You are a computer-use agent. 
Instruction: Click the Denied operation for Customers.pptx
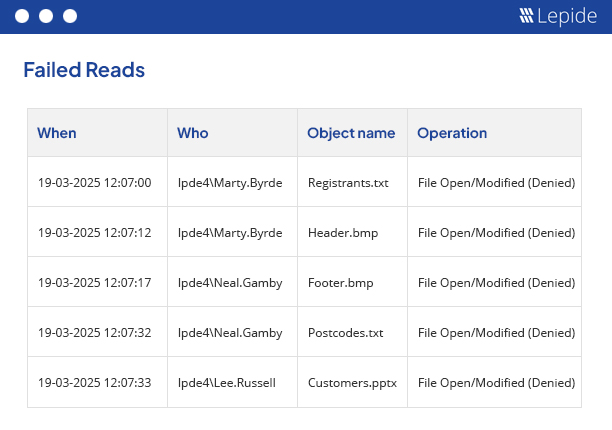tap(496, 383)
